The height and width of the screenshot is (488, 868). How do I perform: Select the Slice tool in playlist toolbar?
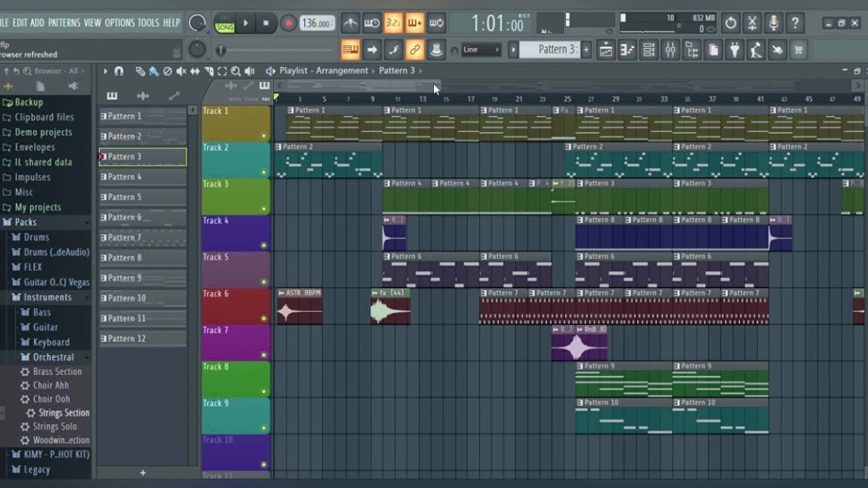click(x=208, y=71)
